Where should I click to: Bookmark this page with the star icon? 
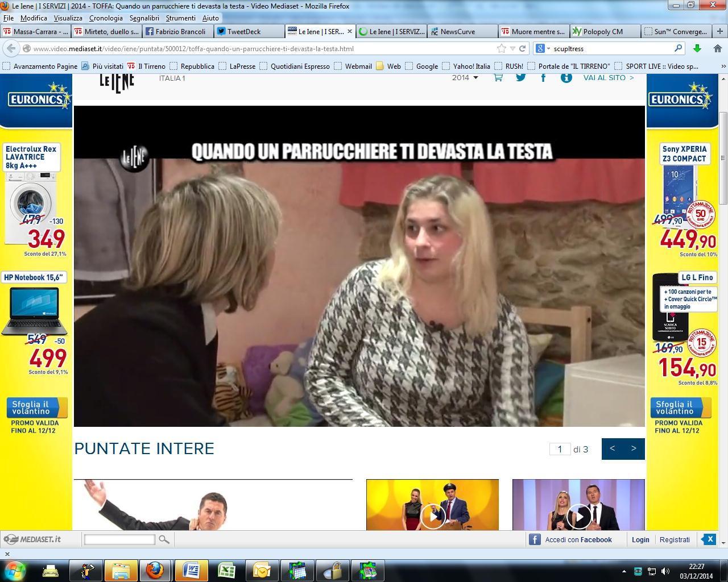pyautogui.click(x=501, y=48)
